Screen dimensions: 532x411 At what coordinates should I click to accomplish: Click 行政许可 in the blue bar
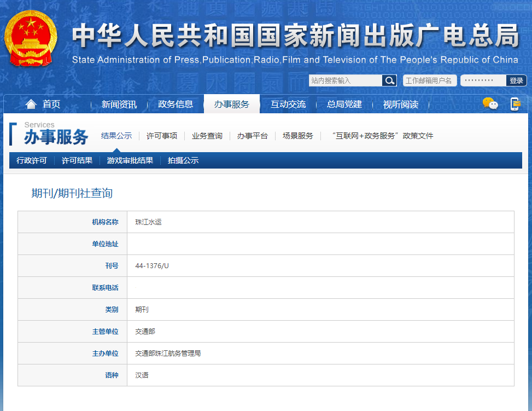(x=32, y=160)
